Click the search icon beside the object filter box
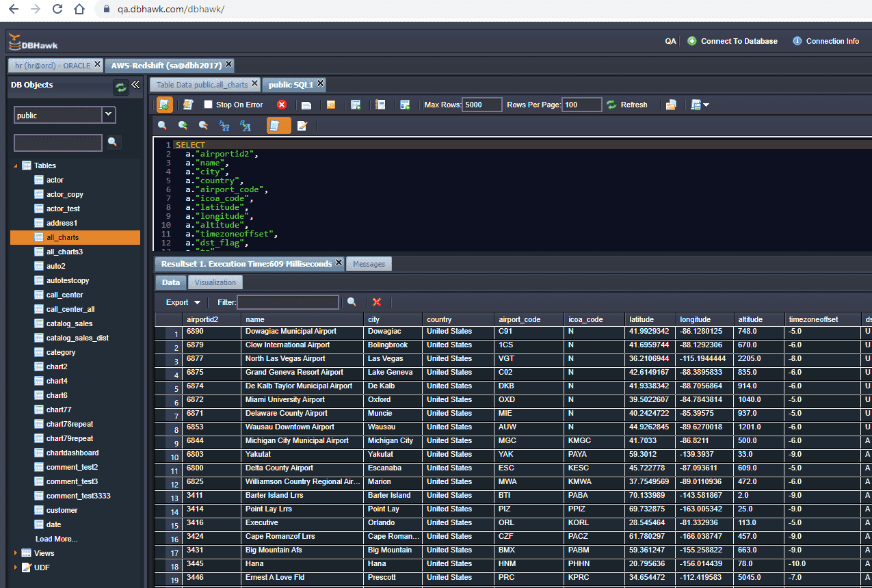 point(113,142)
